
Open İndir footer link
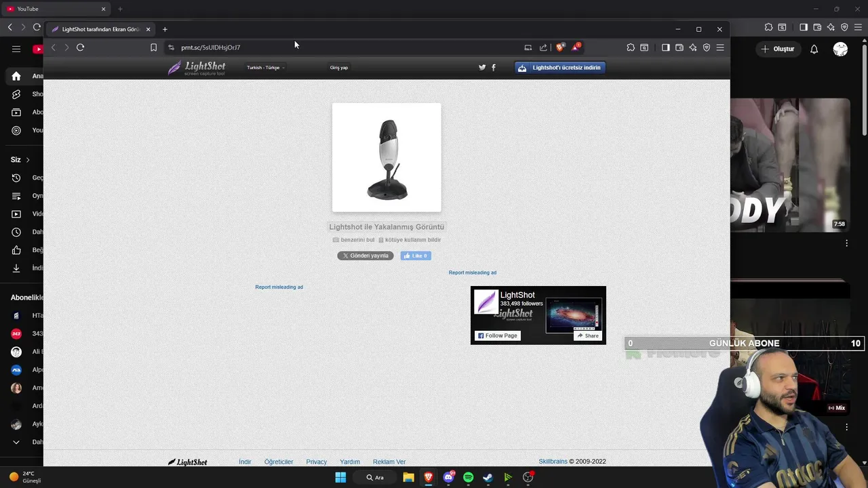pos(245,462)
